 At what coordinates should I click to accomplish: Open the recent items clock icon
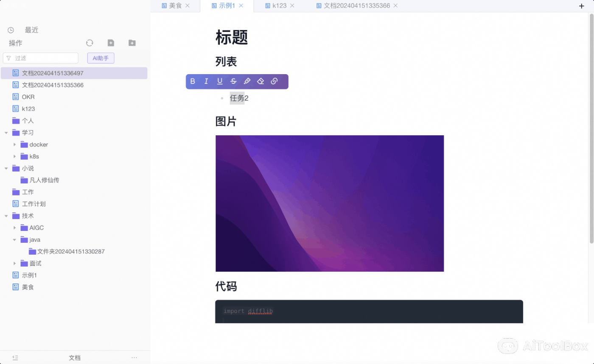11,30
